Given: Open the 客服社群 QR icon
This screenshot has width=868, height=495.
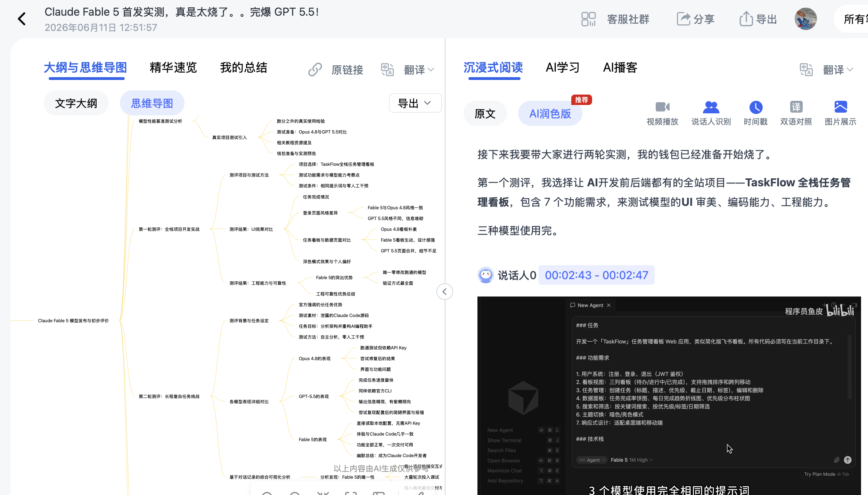Looking at the screenshot, I should [x=588, y=19].
